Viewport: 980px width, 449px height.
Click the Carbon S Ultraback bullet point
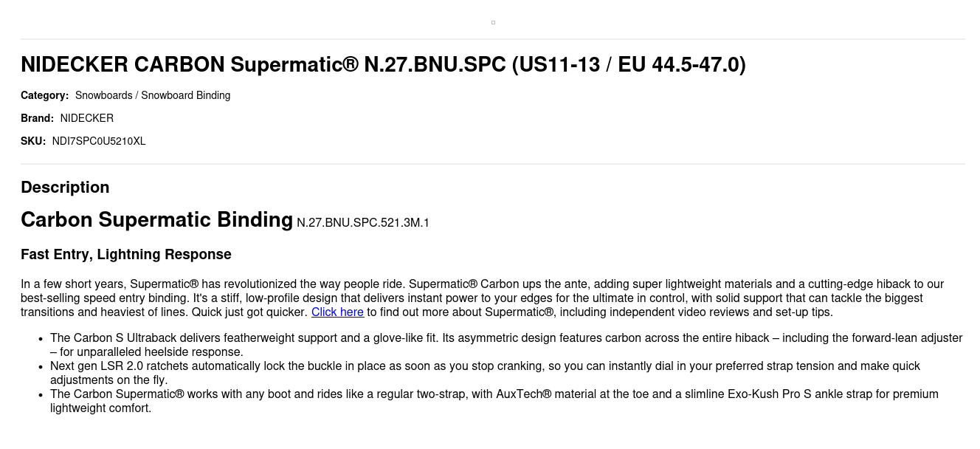point(506,345)
